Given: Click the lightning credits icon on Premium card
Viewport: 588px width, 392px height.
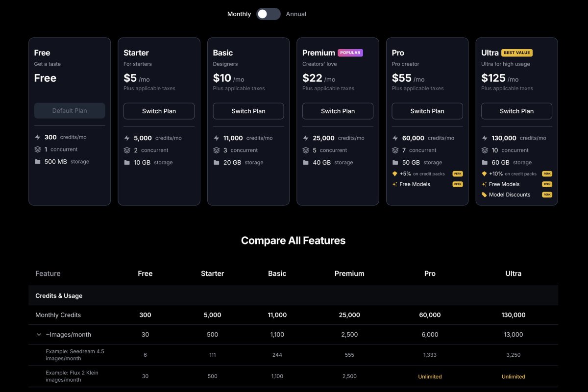Looking at the screenshot, I should point(306,138).
